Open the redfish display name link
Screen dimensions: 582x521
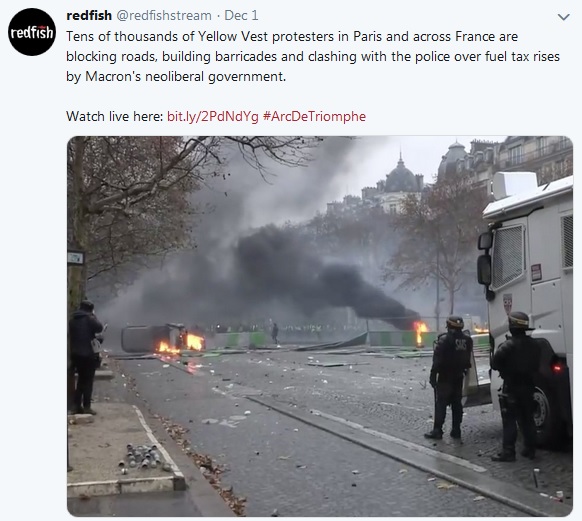(89, 16)
